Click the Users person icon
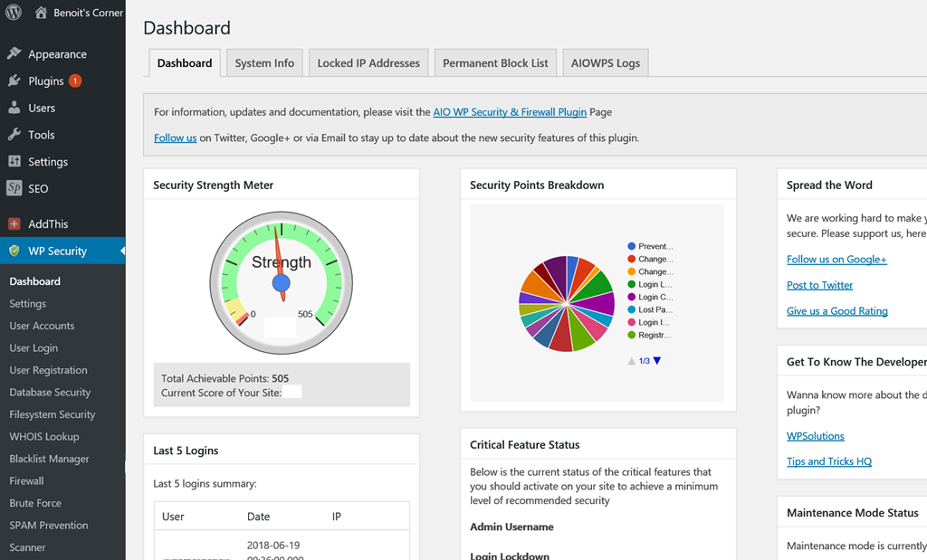Screen dimensions: 927x560 pos(14,108)
